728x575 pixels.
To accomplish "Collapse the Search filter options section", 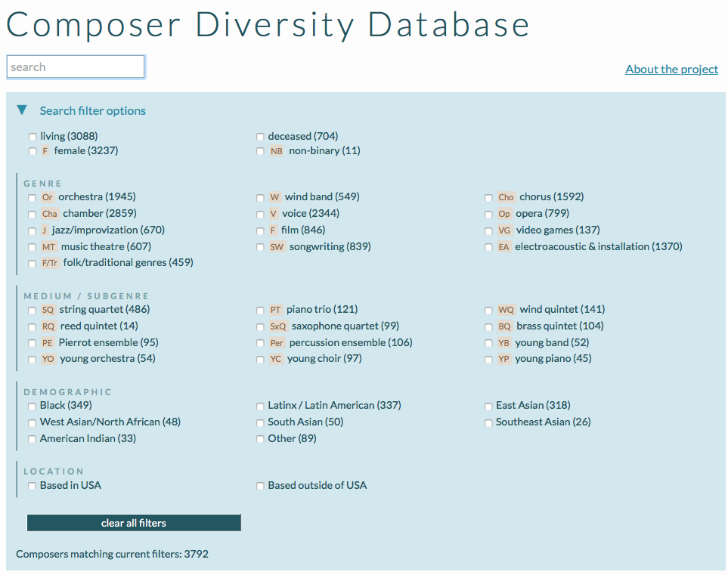I will pyautogui.click(x=22, y=110).
